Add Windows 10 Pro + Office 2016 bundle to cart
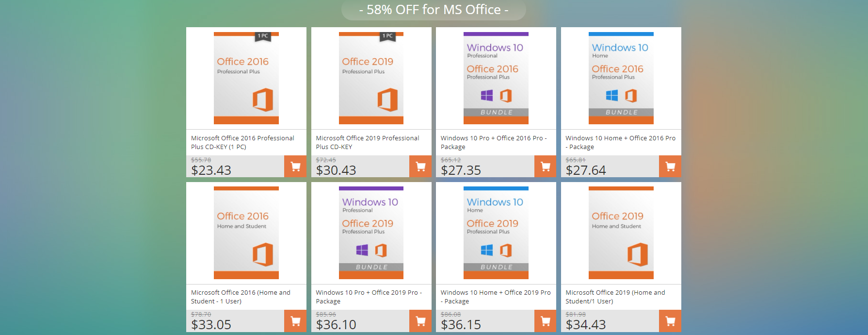 (x=545, y=167)
